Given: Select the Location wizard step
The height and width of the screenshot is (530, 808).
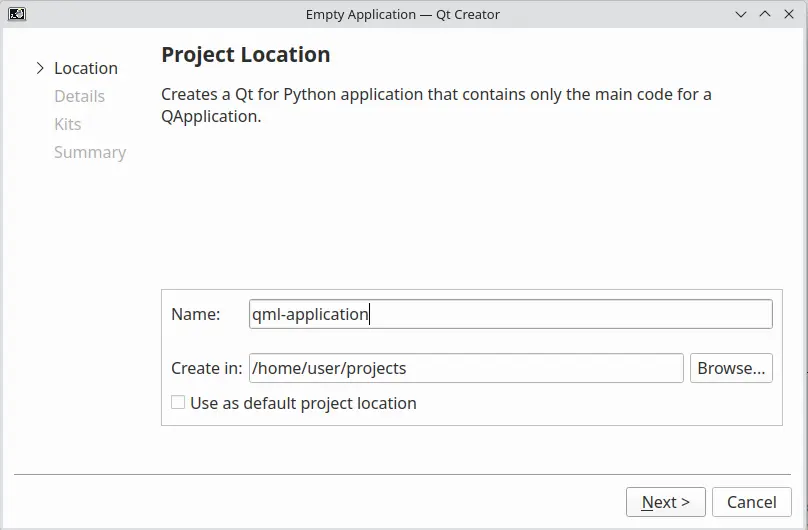Looking at the screenshot, I should coord(86,68).
